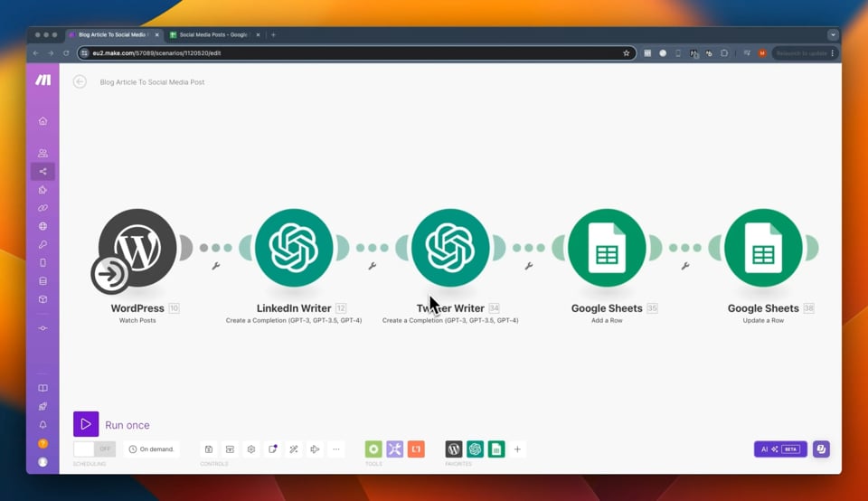Open the WordPress Watch Posts module
868x501 pixels.
tap(137, 248)
